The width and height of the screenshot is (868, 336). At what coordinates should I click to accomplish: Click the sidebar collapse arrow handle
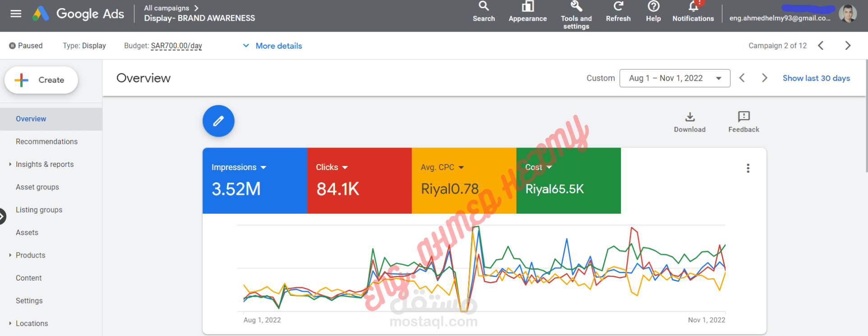2,216
